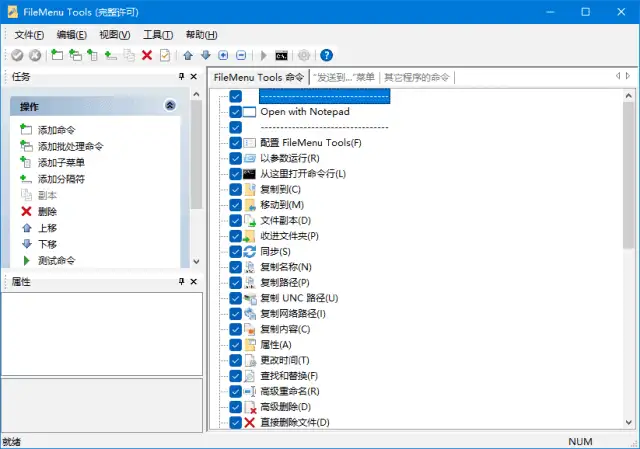Viewport: 640px width, 449px height.
Task: Collapse the 操作 section chevron
Action: coord(170,105)
